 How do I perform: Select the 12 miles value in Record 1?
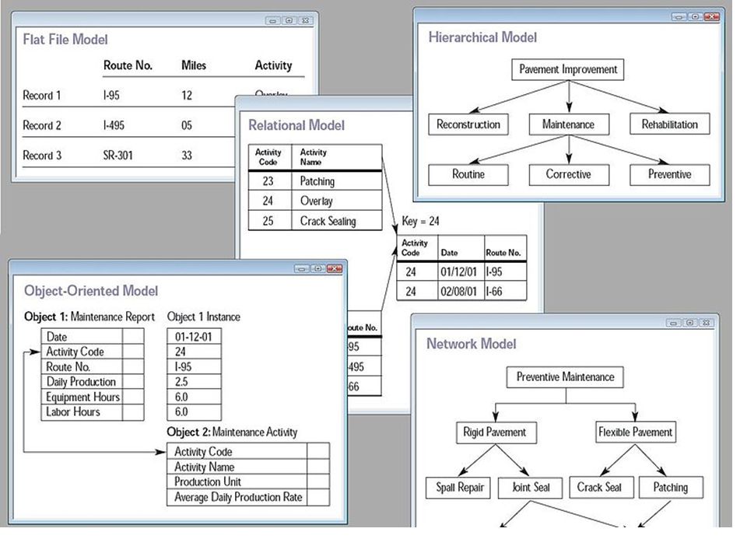(x=187, y=95)
